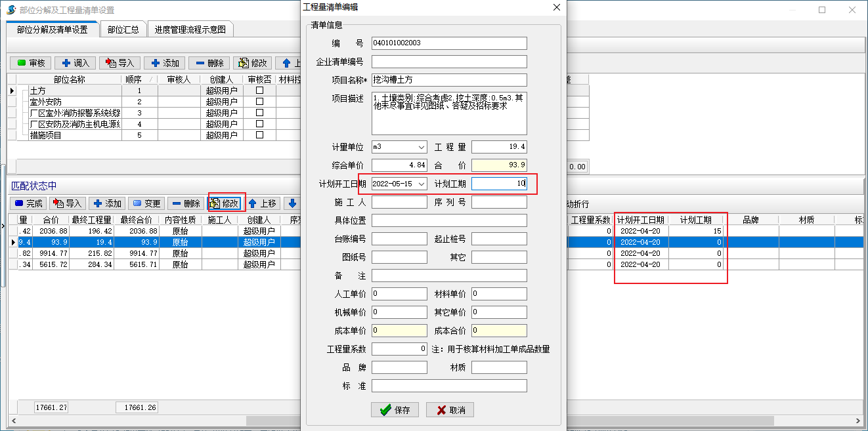Click the blue 完成 toolbar button

(29, 203)
